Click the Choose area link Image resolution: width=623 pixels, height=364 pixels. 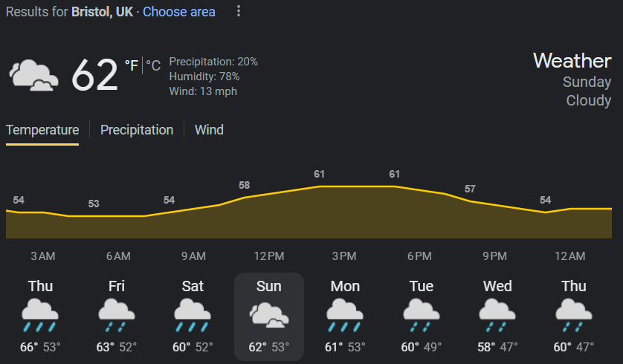point(178,12)
